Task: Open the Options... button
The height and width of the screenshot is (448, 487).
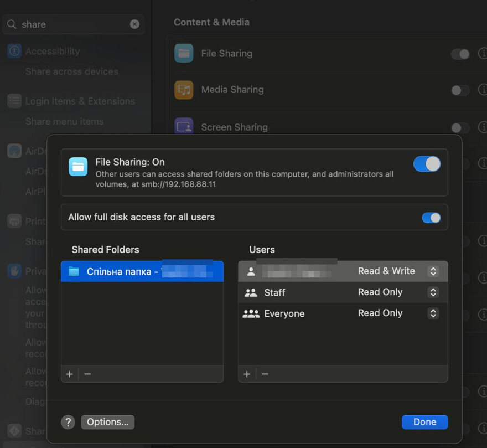Action: click(x=107, y=422)
